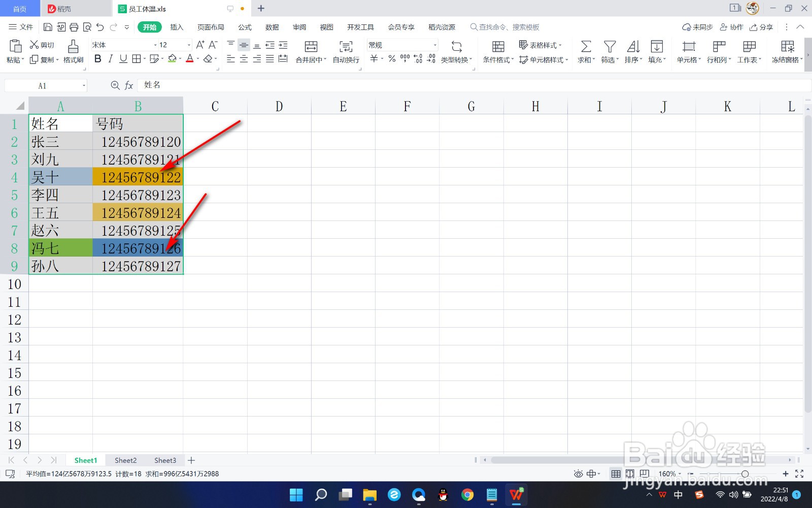Click the Save icon in quick toolbar

tap(48, 27)
